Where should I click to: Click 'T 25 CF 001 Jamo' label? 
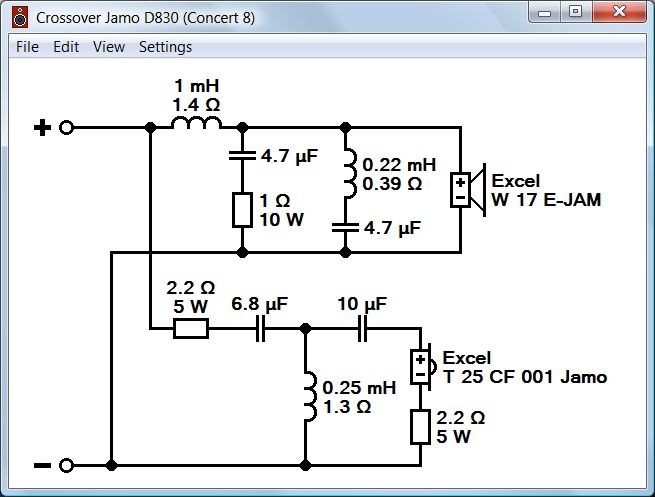525,377
